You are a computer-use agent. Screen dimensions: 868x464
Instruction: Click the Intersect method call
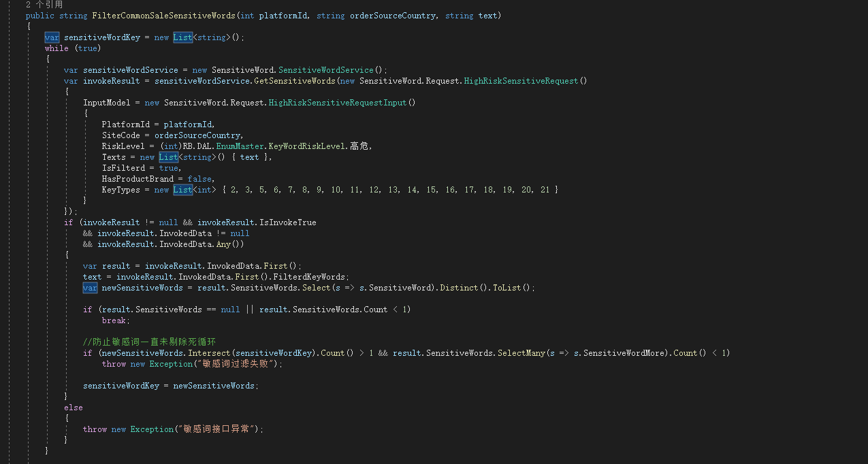click(209, 353)
